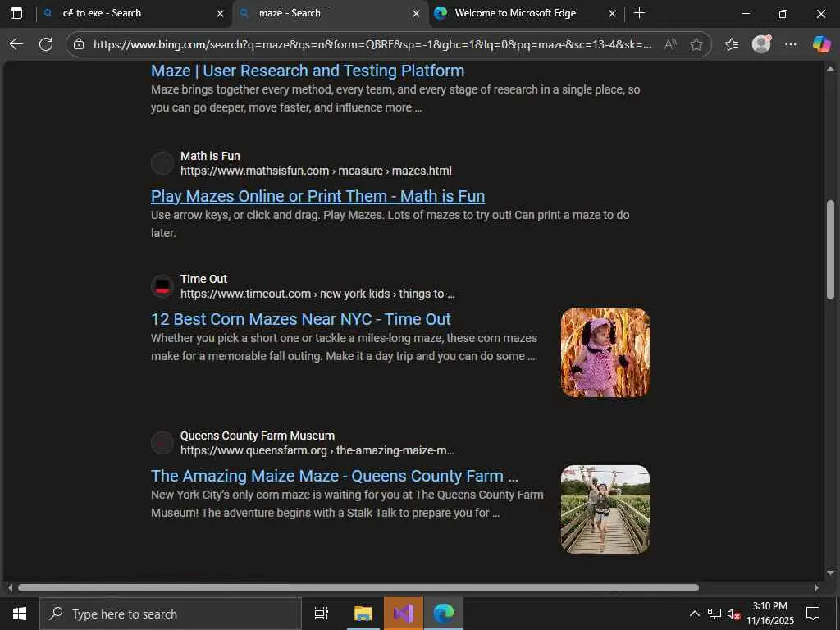The image size is (840, 630).
Task: Click the scroll down arrow
Action: click(830, 573)
